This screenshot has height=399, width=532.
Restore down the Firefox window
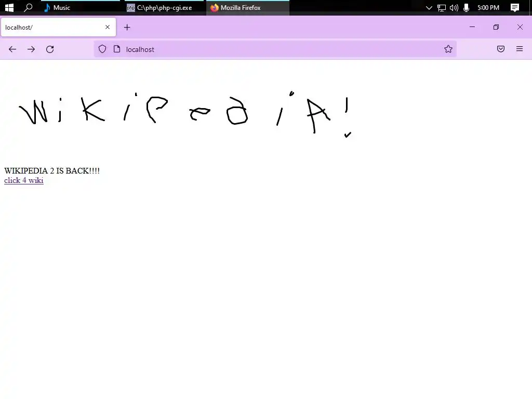(x=496, y=27)
